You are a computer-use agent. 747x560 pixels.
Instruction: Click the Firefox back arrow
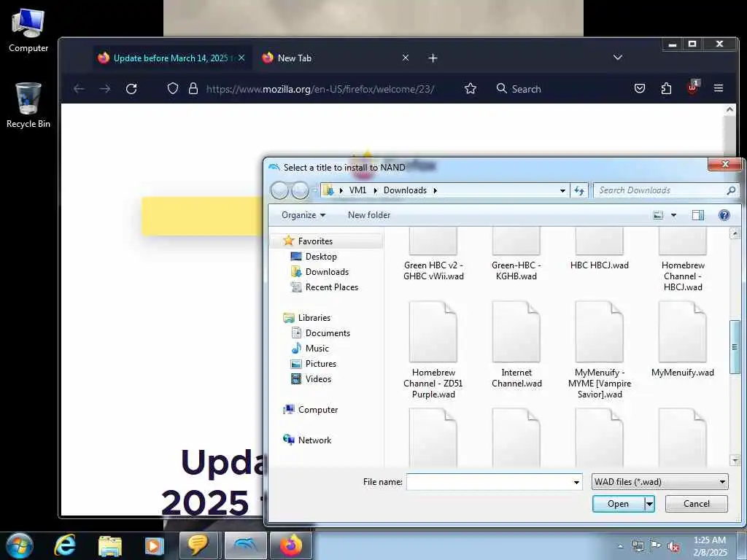point(79,88)
